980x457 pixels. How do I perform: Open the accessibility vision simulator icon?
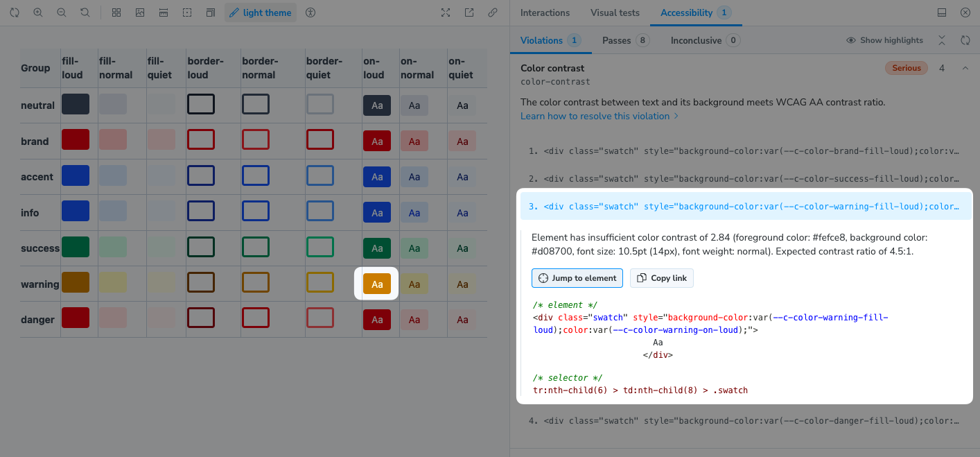coord(310,12)
